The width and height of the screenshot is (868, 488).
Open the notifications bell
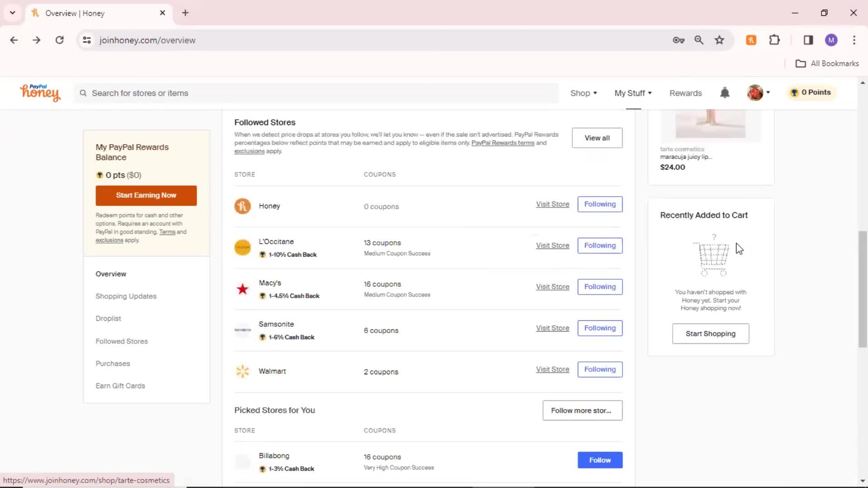click(x=725, y=93)
